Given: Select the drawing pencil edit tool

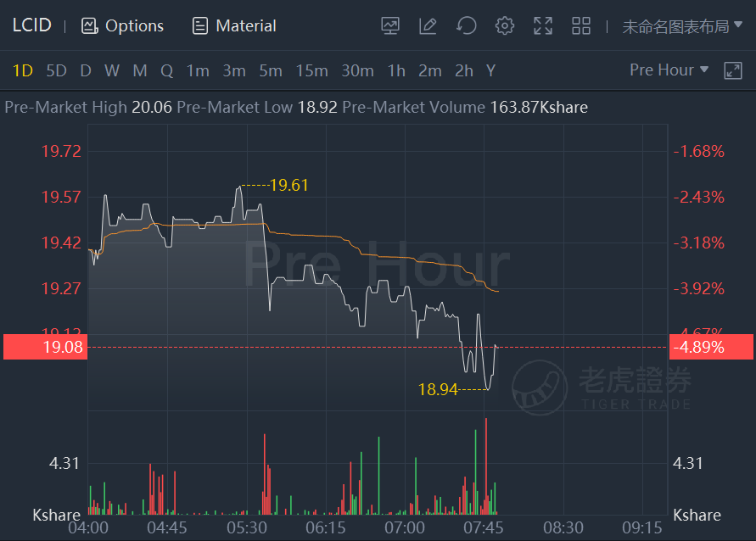Looking at the screenshot, I should point(428,25).
